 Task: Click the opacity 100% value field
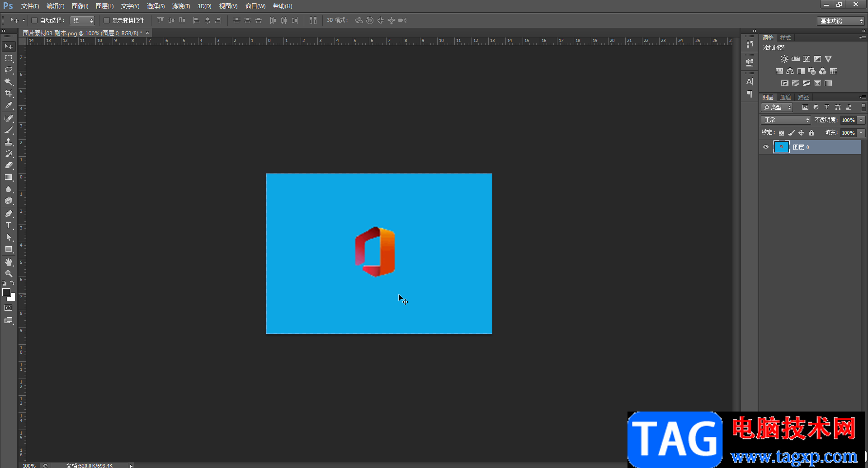click(848, 120)
